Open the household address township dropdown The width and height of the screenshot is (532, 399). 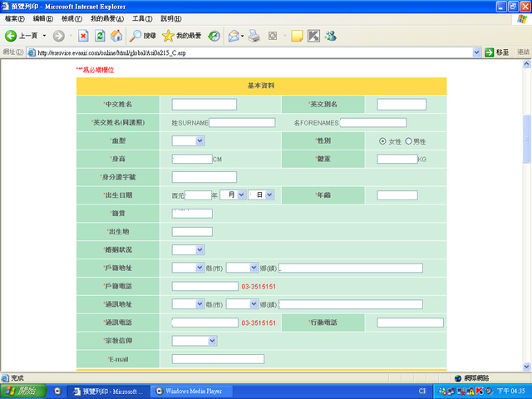[x=243, y=268]
